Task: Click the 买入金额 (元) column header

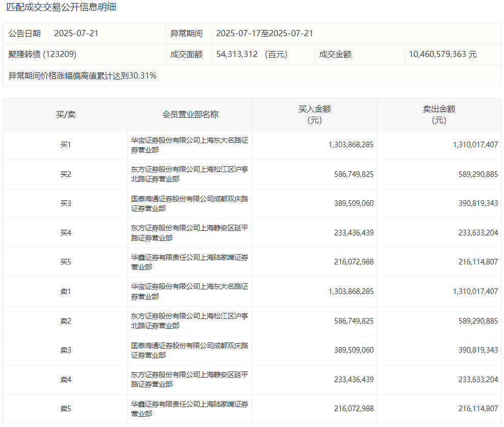Action: point(315,115)
